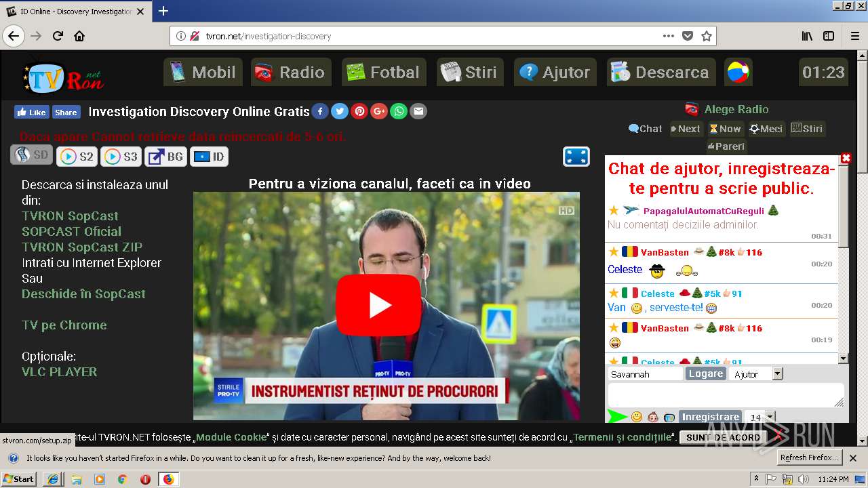Toggle Firefox sidebar view icon
The width and height of the screenshot is (868, 488).
(829, 36)
